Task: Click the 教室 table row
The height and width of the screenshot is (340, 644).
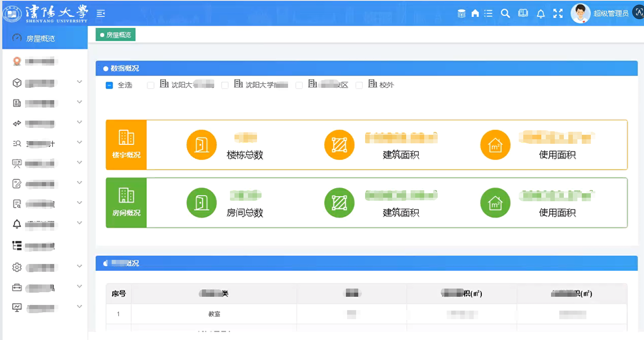Action: tap(214, 314)
